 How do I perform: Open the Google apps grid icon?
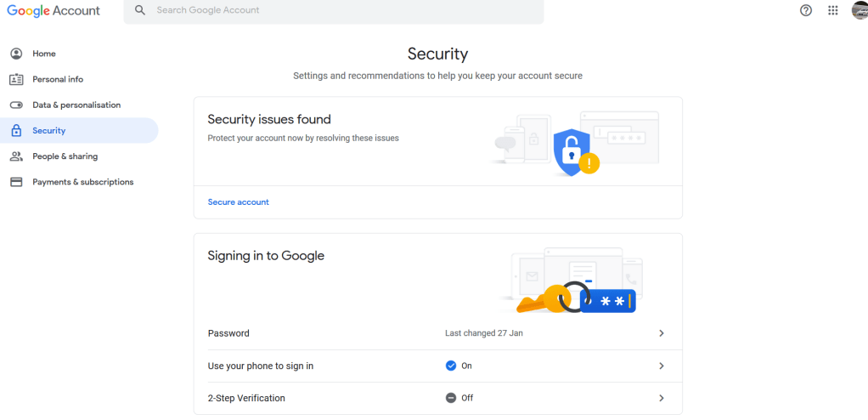[833, 10]
